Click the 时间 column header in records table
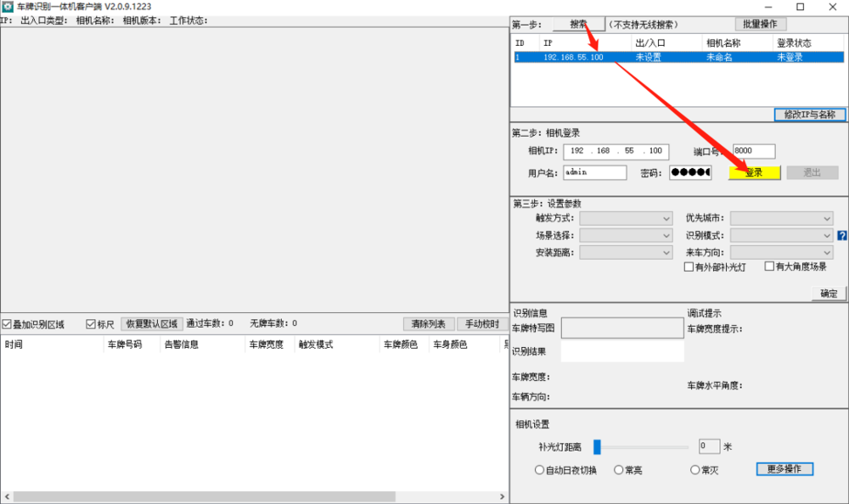The image size is (849, 504). coord(52,344)
